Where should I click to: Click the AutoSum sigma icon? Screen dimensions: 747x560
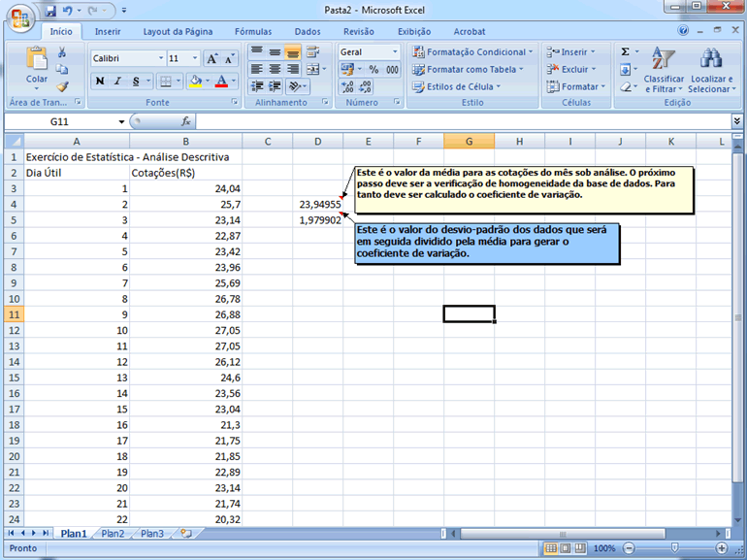pyautogui.click(x=625, y=51)
